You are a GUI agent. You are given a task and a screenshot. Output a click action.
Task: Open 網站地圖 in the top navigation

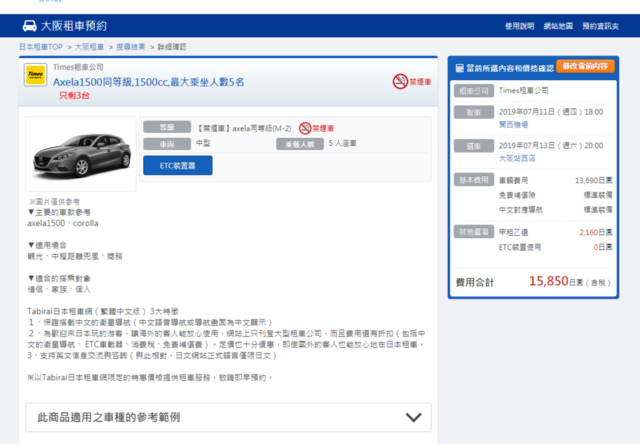(x=558, y=26)
